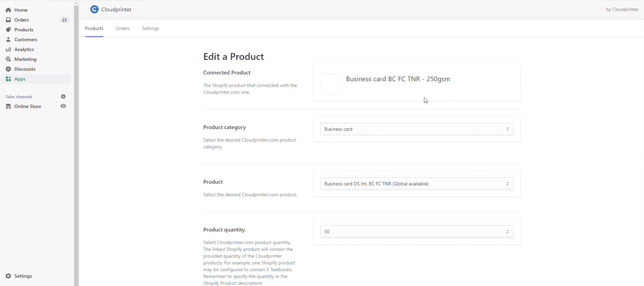The width and height of the screenshot is (644, 286).
Task: Click the Discounts percent badge icon
Action: [8, 69]
